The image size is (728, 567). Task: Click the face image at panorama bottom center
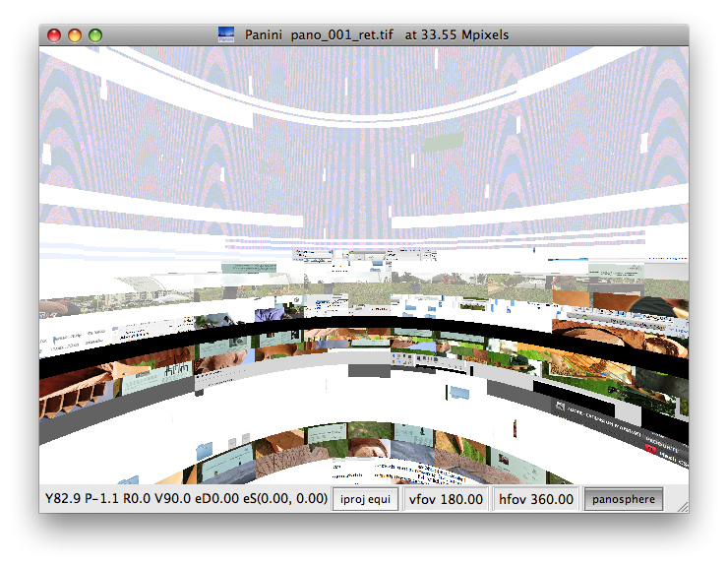[x=374, y=451]
